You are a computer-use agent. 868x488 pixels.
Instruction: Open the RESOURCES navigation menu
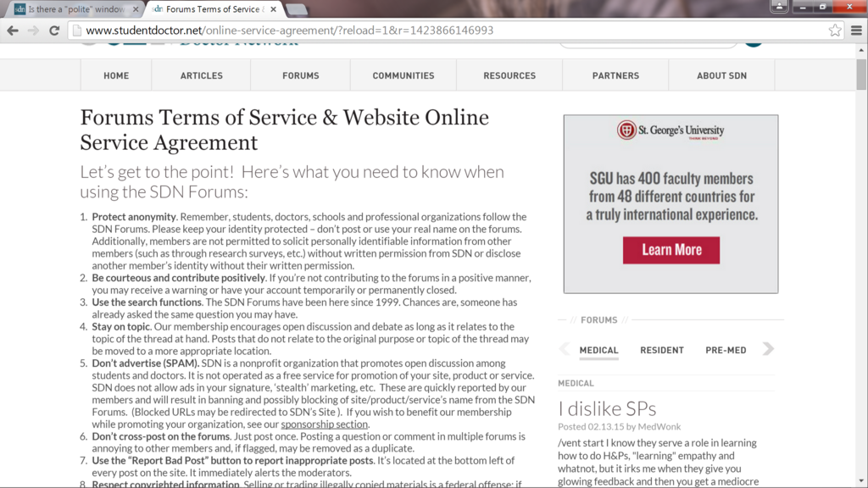(509, 75)
